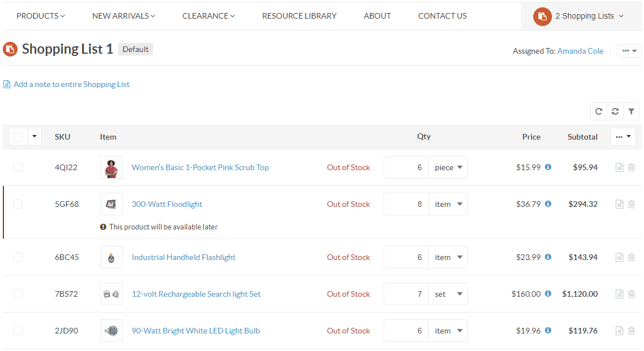This screenshot has height=351, width=644.
Task: Open the NEW ARRIVALS menu
Action: point(124,16)
